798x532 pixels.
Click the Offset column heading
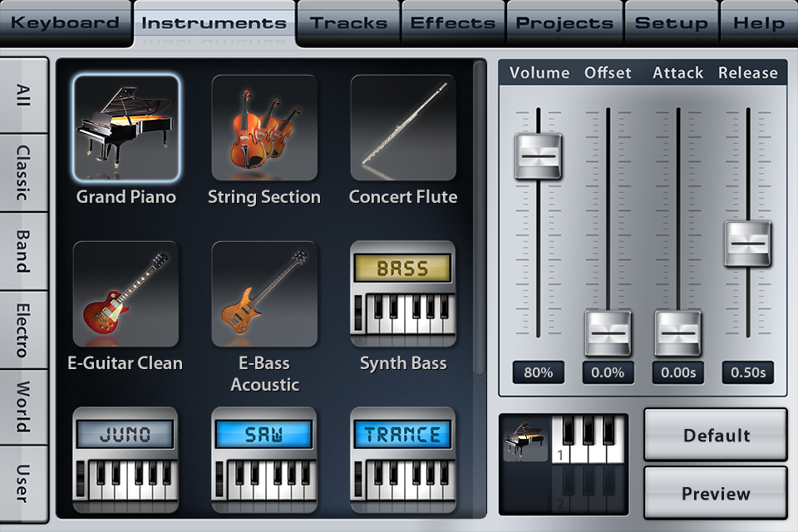coord(608,73)
